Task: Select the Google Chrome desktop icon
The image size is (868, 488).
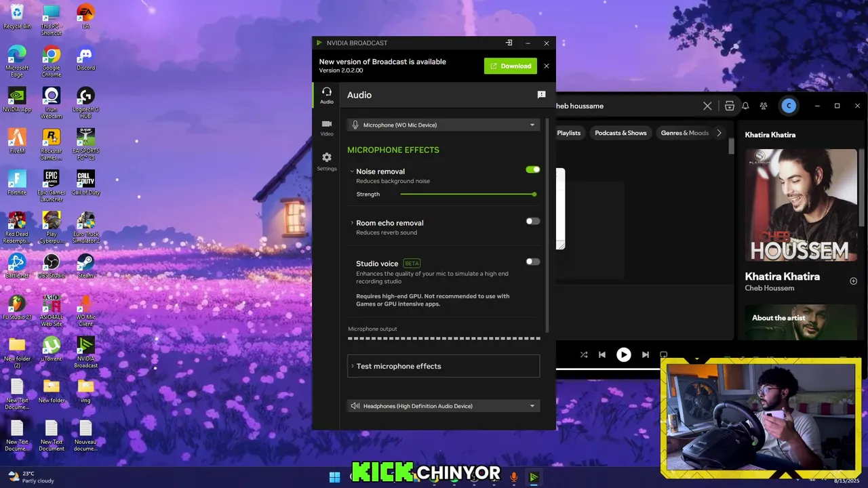Action: pyautogui.click(x=52, y=59)
